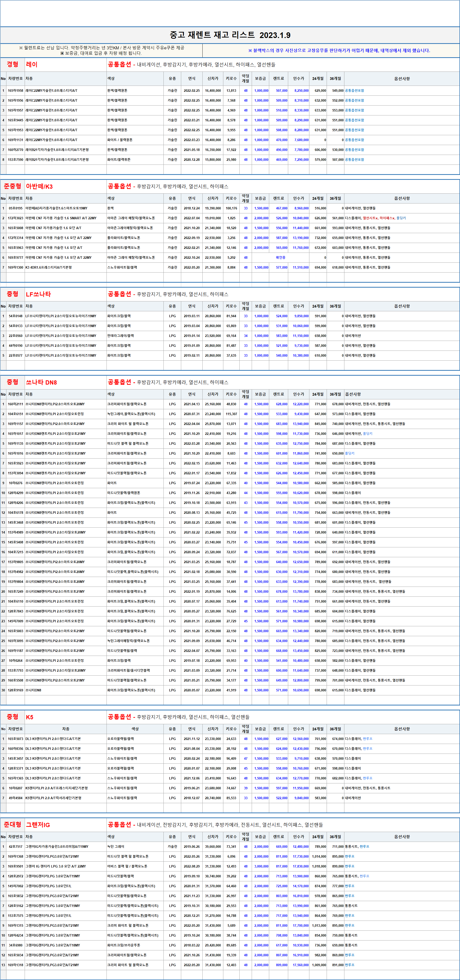Select plate number cell 34호6980
Viewport: 460px width, 980px height.
[x=16, y=945]
